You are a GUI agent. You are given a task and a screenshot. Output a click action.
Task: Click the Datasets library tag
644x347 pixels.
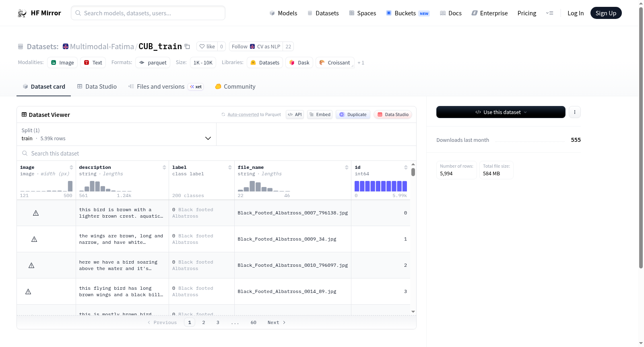(x=265, y=62)
